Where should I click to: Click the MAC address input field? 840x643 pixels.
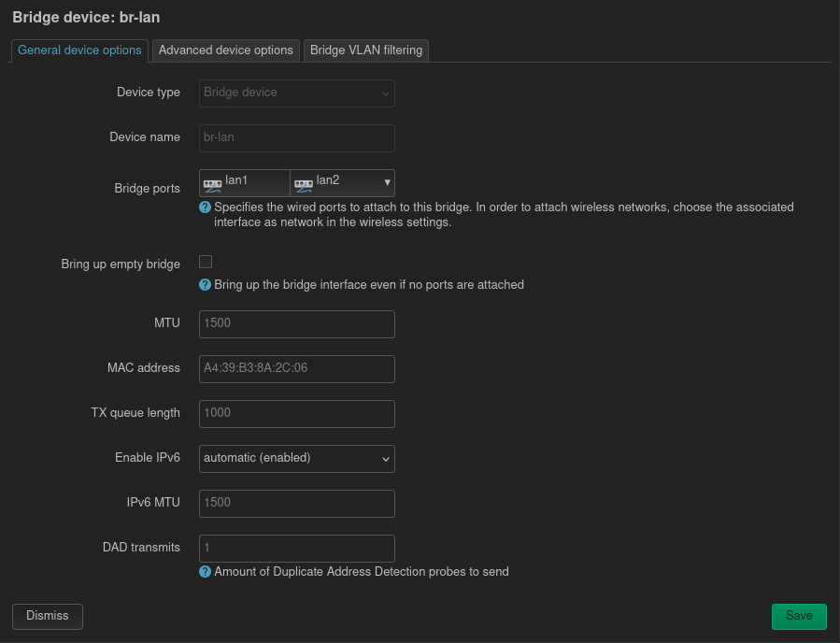297,369
